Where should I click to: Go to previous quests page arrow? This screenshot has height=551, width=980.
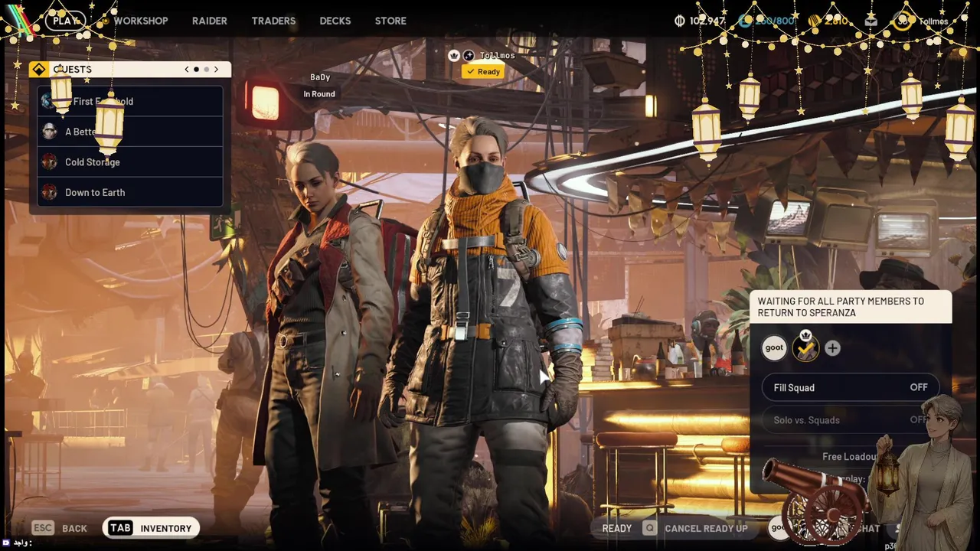tap(186, 70)
